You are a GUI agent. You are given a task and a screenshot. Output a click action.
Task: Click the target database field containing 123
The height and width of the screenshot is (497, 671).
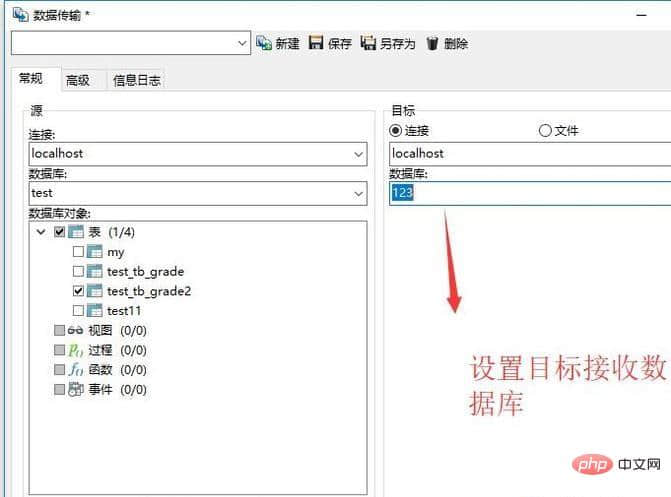click(530, 193)
